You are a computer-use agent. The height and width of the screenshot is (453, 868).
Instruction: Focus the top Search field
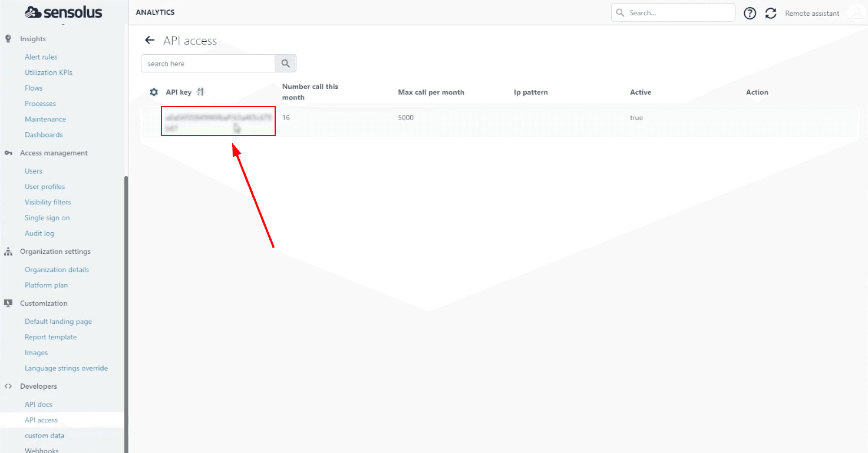(673, 12)
